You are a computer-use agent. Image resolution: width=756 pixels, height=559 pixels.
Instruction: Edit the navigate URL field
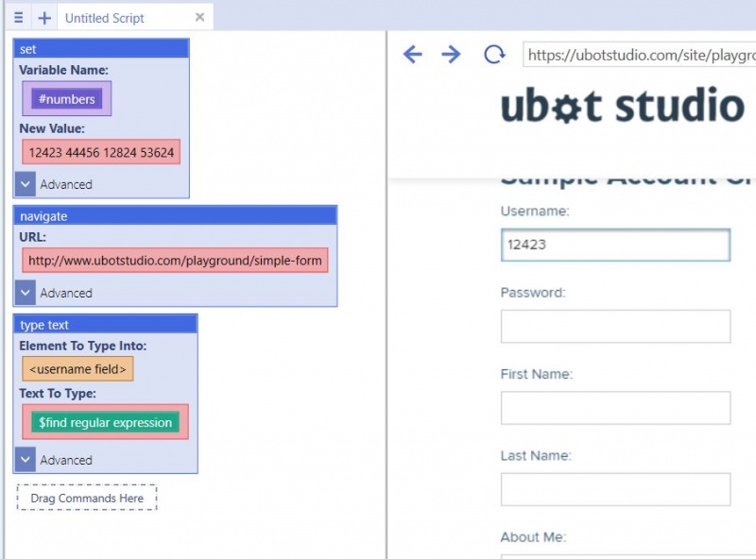(175, 261)
